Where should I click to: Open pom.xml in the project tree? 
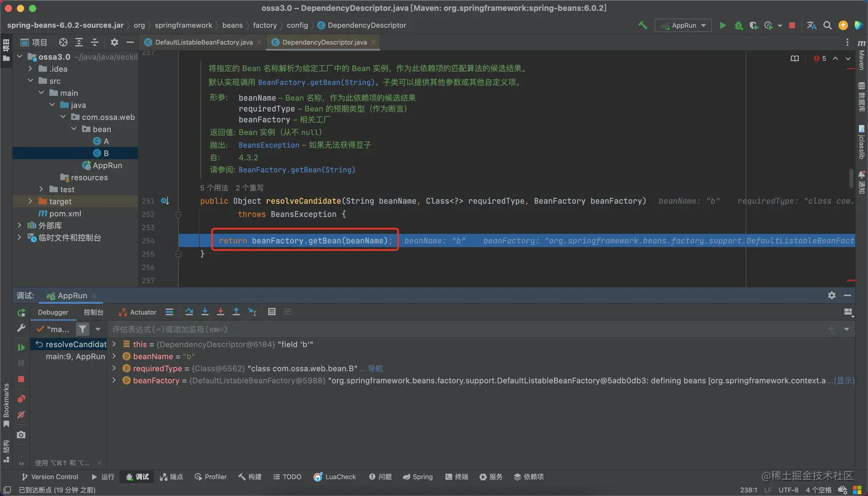(x=60, y=214)
